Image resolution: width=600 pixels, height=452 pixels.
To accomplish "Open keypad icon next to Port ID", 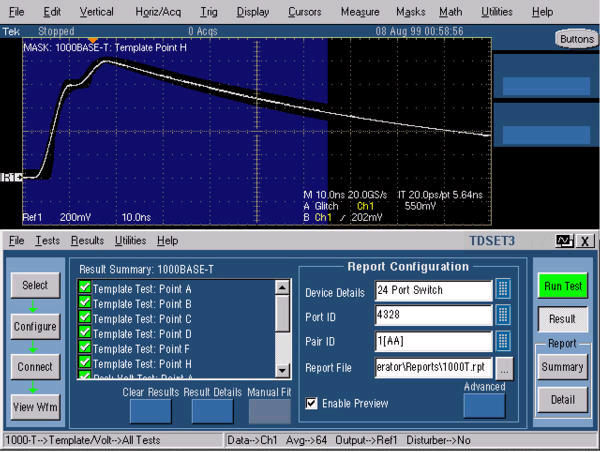I will pos(503,315).
